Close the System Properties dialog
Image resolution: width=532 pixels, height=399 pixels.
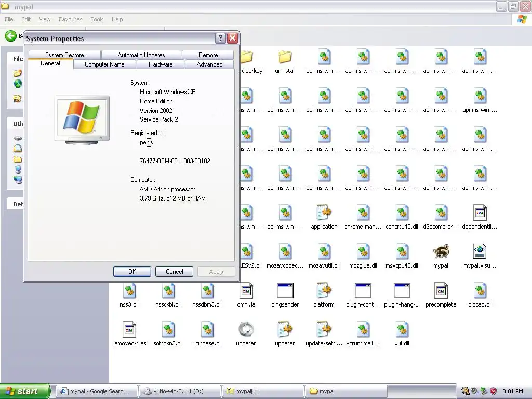pyautogui.click(x=232, y=38)
